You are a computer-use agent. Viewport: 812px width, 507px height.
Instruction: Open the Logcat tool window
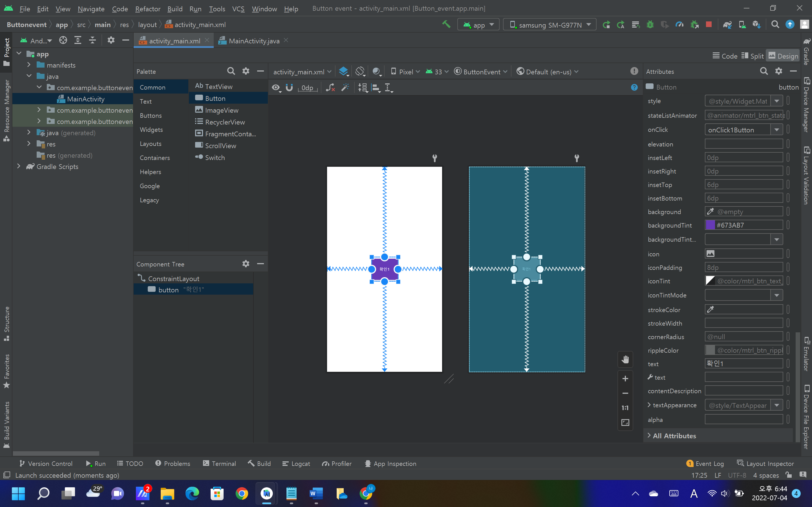click(296, 463)
